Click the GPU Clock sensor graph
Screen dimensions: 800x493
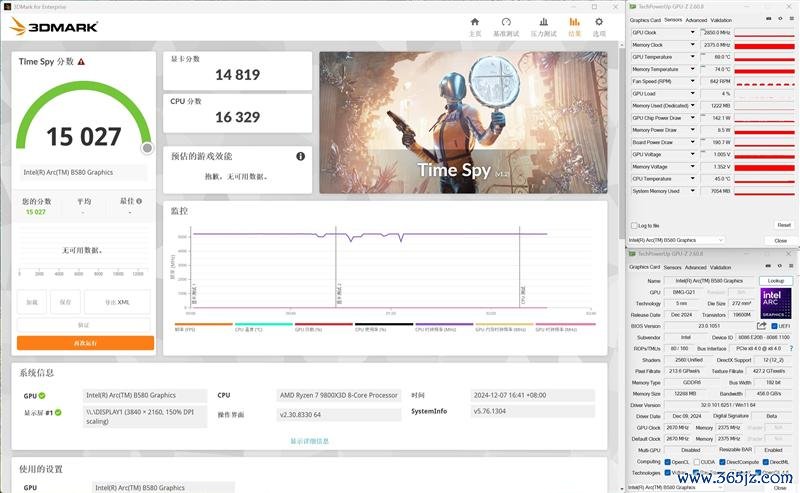click(x=764, y=33)
